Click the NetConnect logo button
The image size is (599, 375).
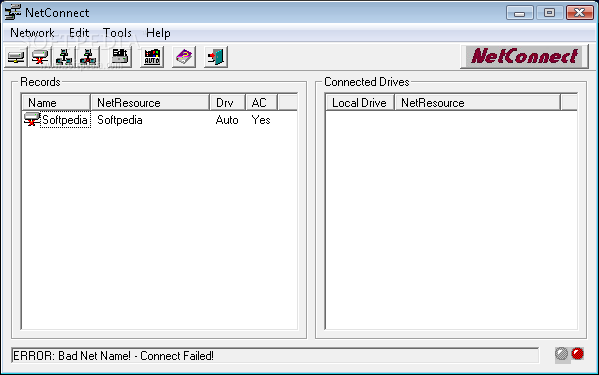point(524,57)
